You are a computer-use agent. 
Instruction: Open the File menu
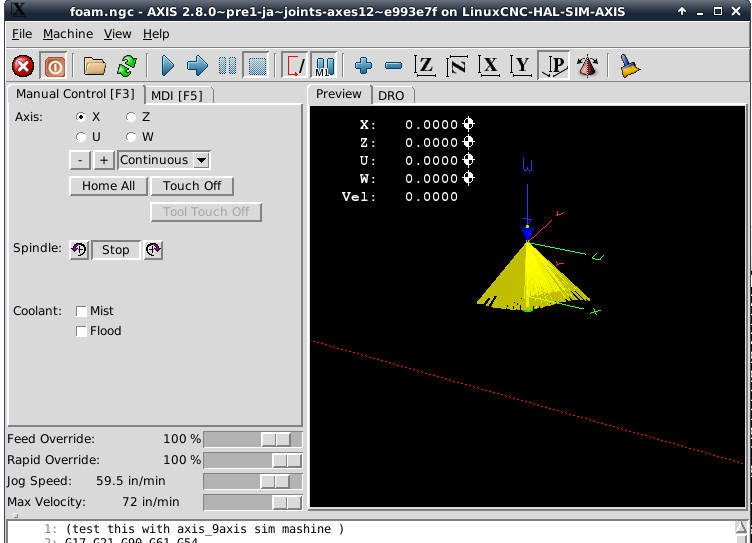tap(22, 34)
